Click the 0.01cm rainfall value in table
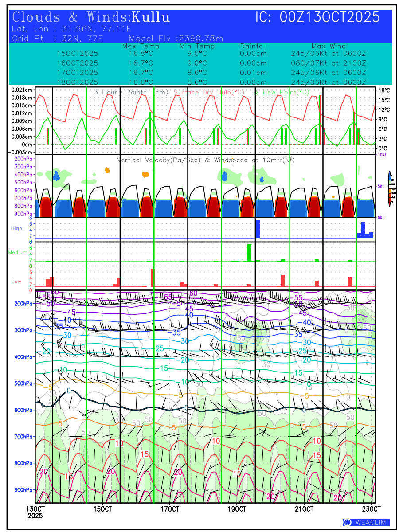399x532 pixels. pyautogui.click(x=253, y=73)
